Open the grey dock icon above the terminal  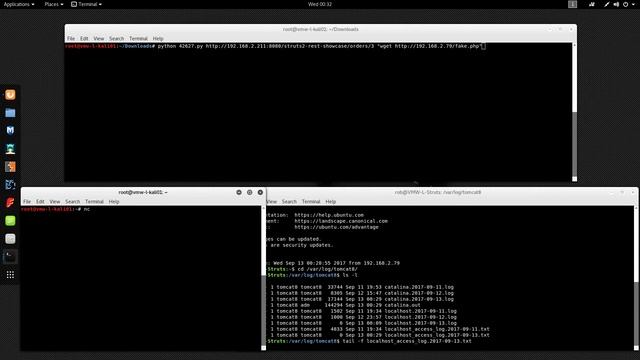(x=10, y=238)
